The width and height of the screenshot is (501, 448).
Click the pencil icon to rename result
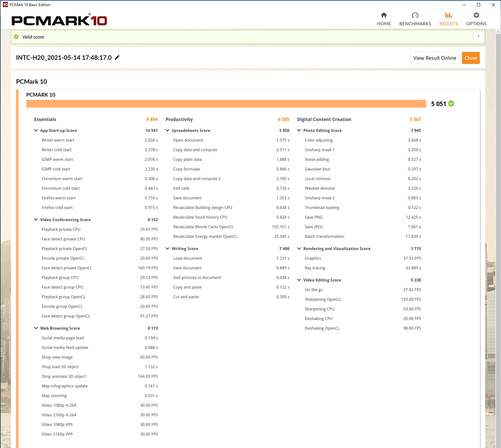click(x=117, y=57)
